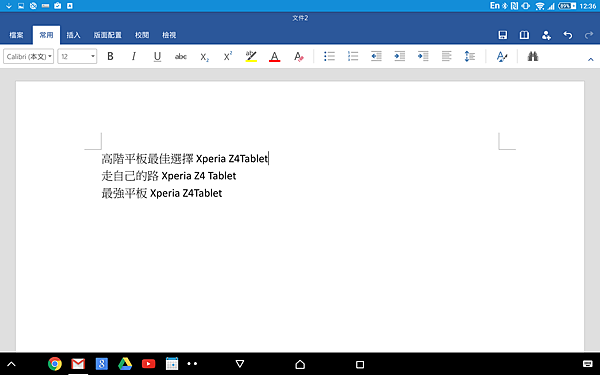Show more dock apps via two dots
This screenshot has width=600, height=375.
pos(192,364)
